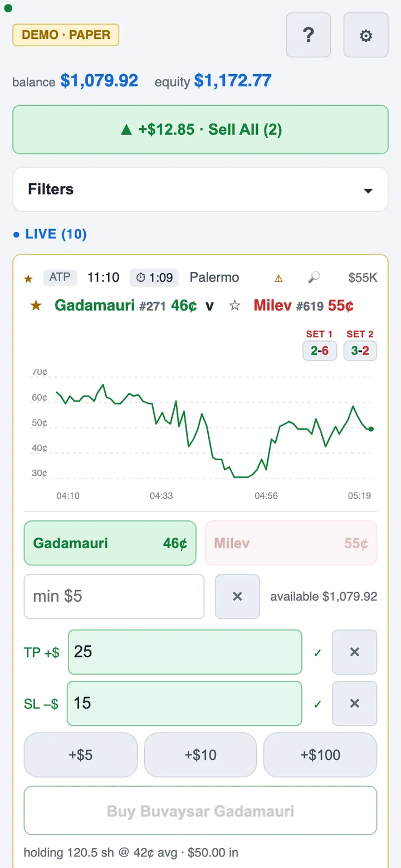This screenshot has height=868, width=401.
Task: Add +$100 to amount
Action: 320,755
